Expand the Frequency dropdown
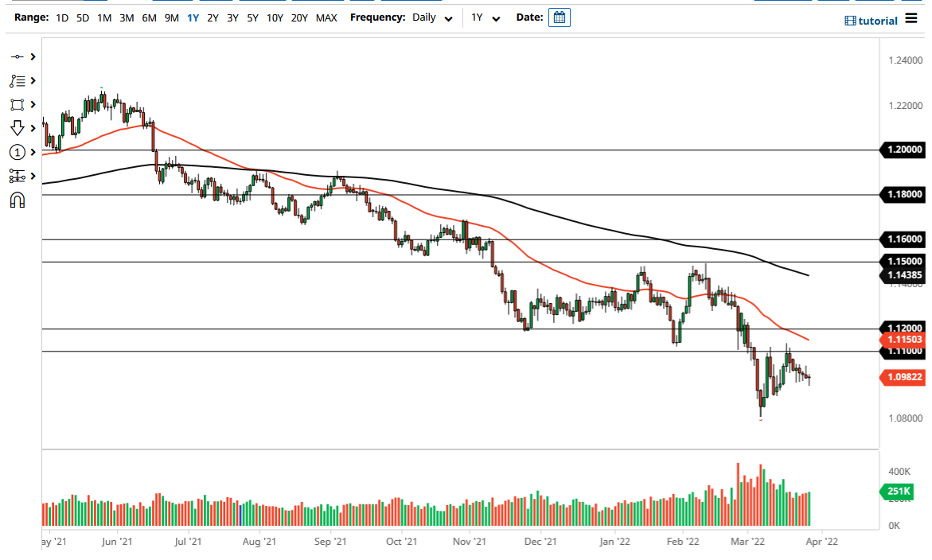This screenshot has width=932, height=560. click(448, 17)
